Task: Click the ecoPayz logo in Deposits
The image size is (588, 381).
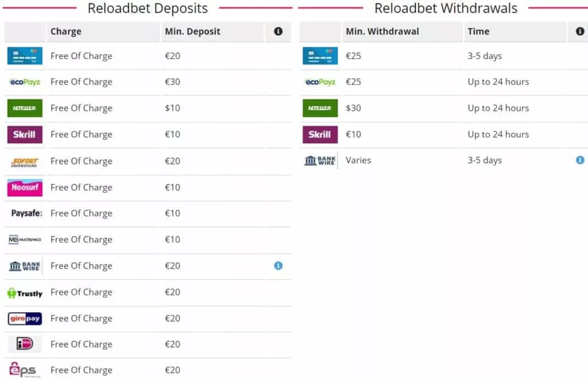Action: coord(25,82)
